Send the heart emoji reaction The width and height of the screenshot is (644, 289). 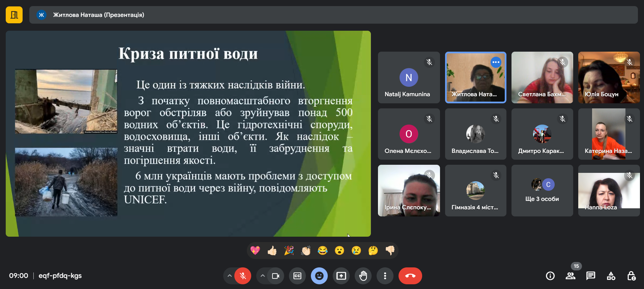tap(255, 251)
